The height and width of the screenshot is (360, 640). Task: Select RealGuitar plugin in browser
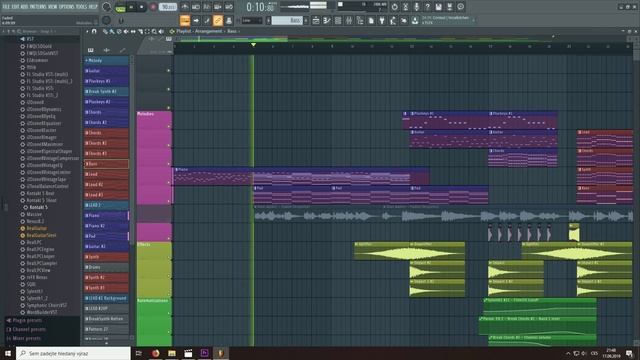[x=36, y=228]
